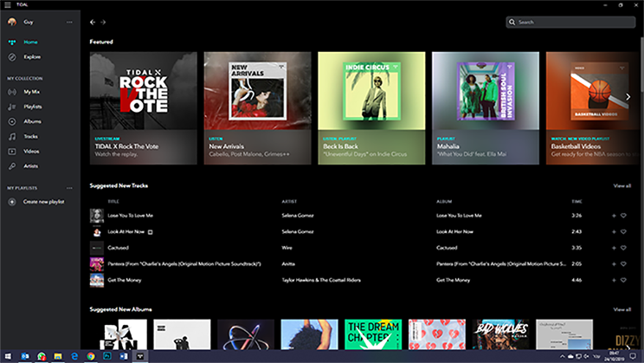Select Home in the sidebar

[x=30, y=42]
